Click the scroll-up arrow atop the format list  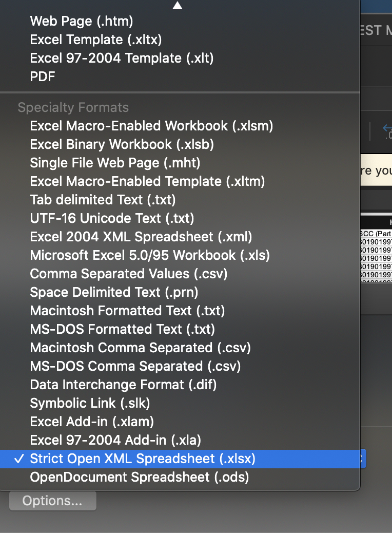pos(177,5)
